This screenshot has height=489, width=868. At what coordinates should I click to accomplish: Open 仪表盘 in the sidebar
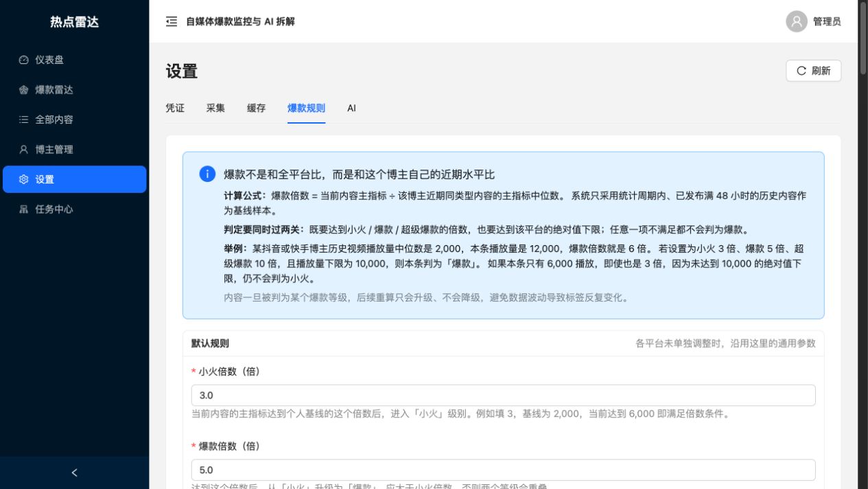pos(74,60)
